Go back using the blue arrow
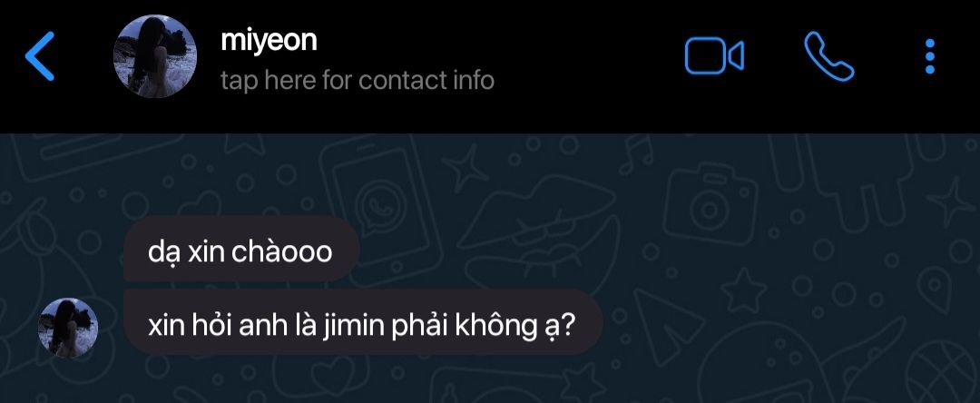The height and width of the screenshot is (403, 980). click(x=39, y=56)
